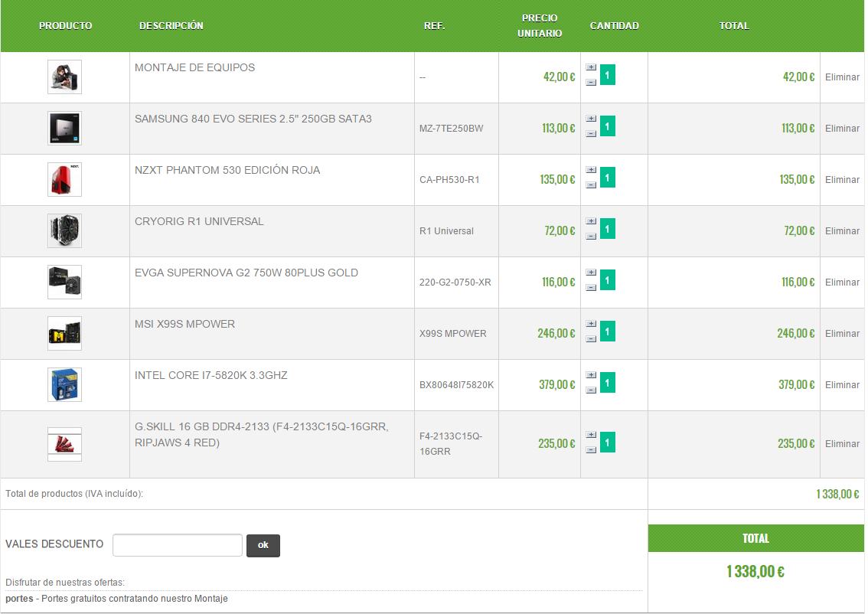The image size is (868, 614).
Task: Select quantity box of MONTAJE DE EQUIPOS
Action: coord(607,75)
